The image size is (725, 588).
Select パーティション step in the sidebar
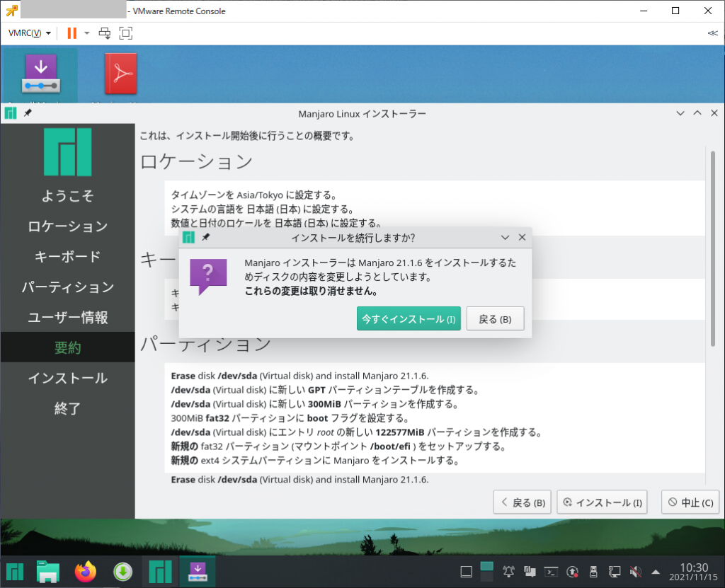click(x=67, y=287)
